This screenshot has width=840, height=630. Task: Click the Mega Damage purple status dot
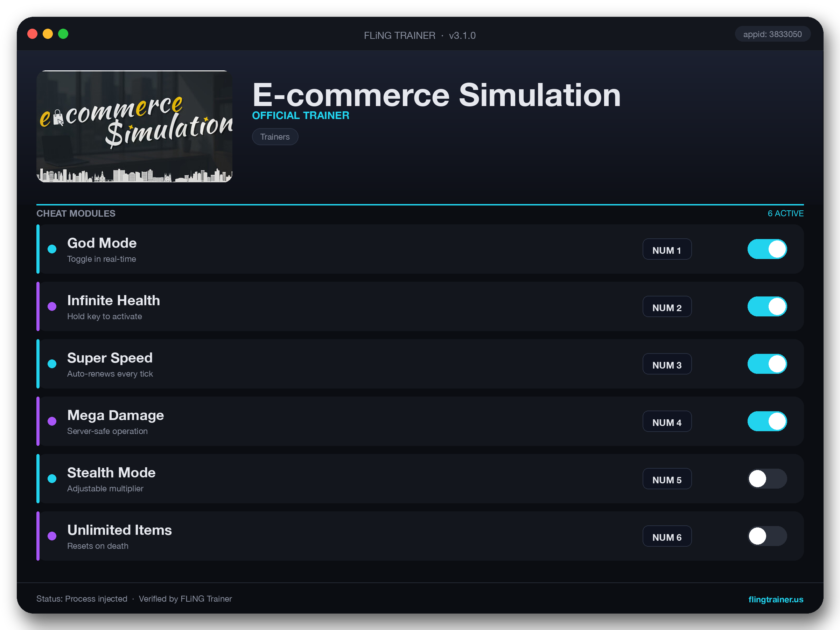tap(52, 421)
